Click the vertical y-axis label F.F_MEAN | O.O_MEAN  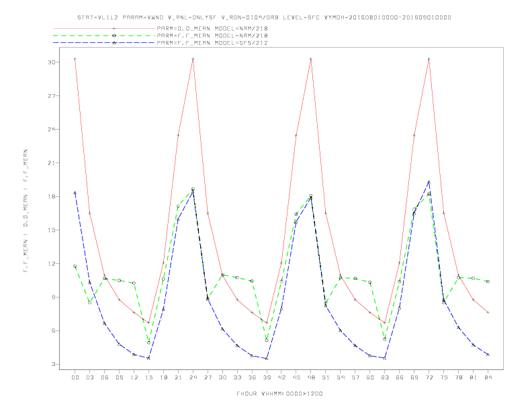point(26,210)
